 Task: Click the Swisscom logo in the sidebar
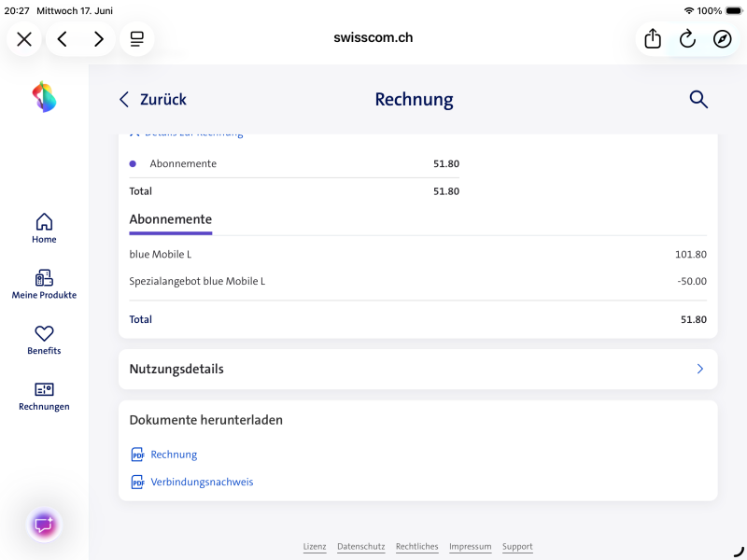[44, 97]
